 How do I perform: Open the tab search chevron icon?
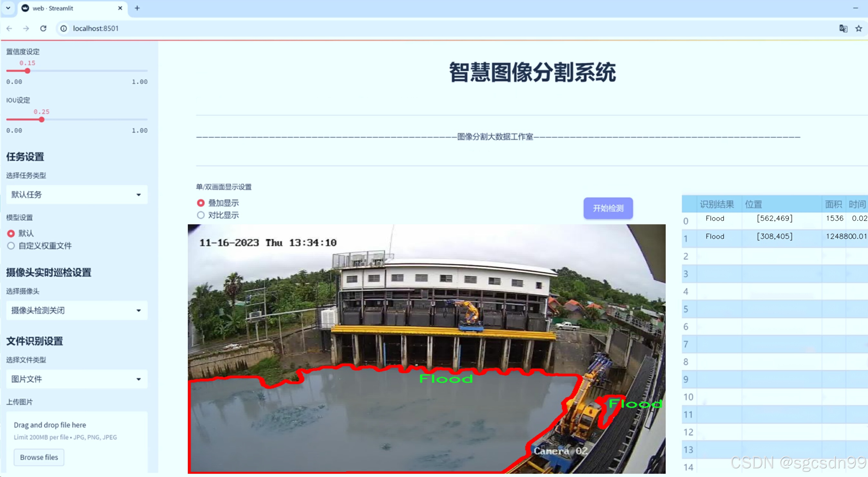8,8
